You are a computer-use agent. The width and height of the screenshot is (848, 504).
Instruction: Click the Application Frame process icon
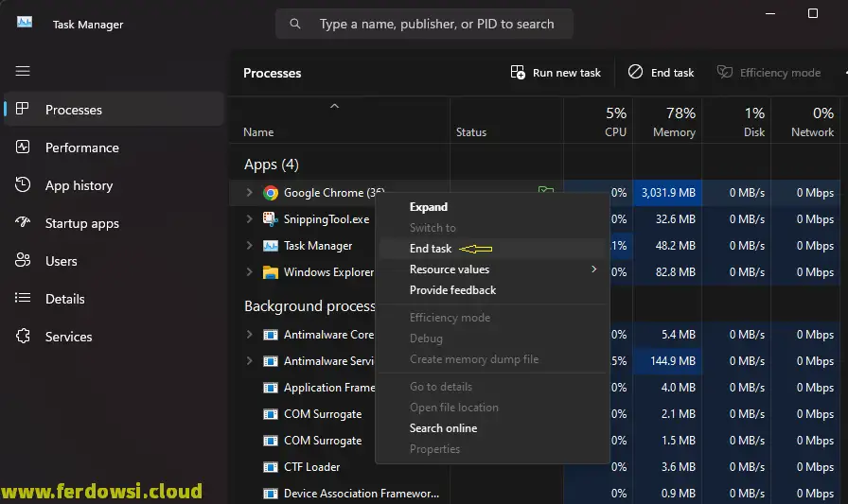pyautogui.click(x=271, y=388)
